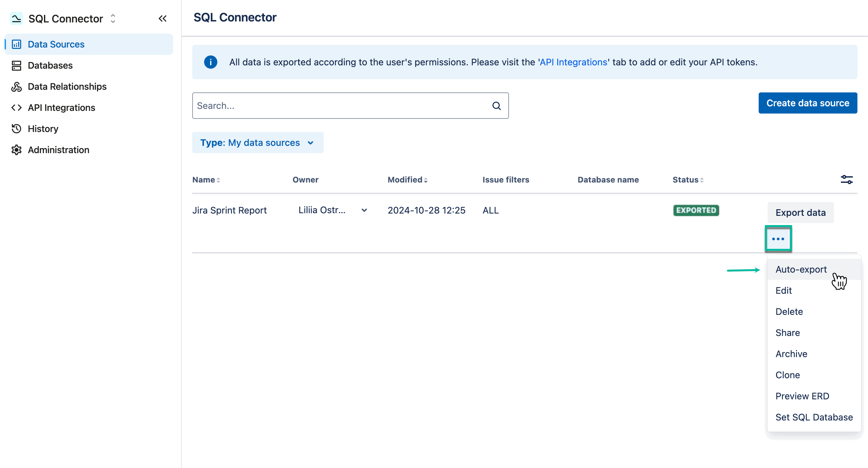This screenshot has height=468, width=868.
Task: Expand the owner dropdown for Liliia
Action: pyautogui.click(x=364, y=210)
